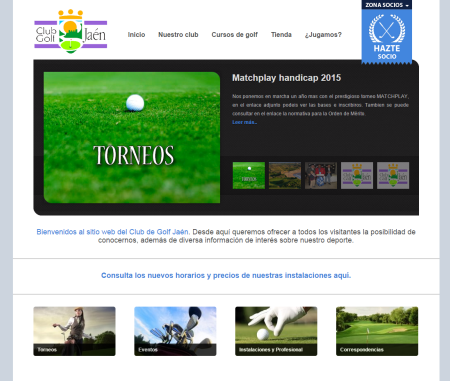Image resolution: width=450 pixels, height=381 pixels.
Task: Open Instalaciones y Profesional tile
Action: pos(276,331)
